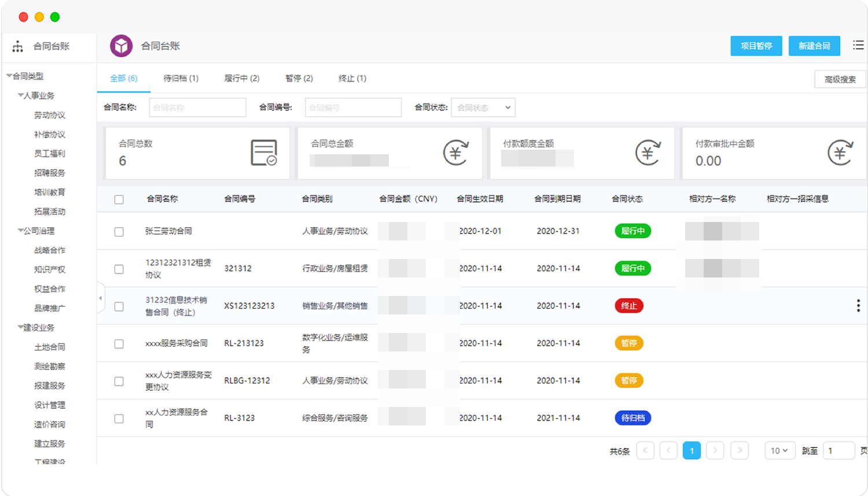Image resolution: width=868 pixels, height=496 pixels.
Task: Go to previous page arrow
Action: point(668,450)
